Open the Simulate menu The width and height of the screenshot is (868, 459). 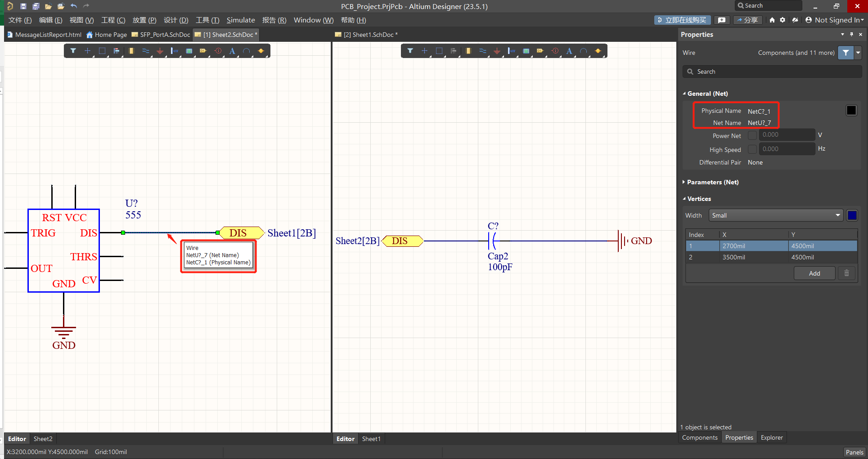240,20
